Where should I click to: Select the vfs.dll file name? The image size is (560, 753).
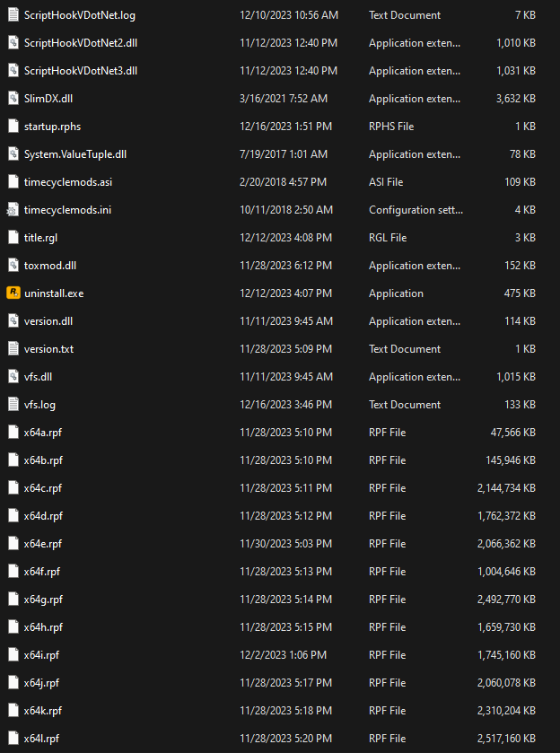pyautogui.click(x=39, y=376)
